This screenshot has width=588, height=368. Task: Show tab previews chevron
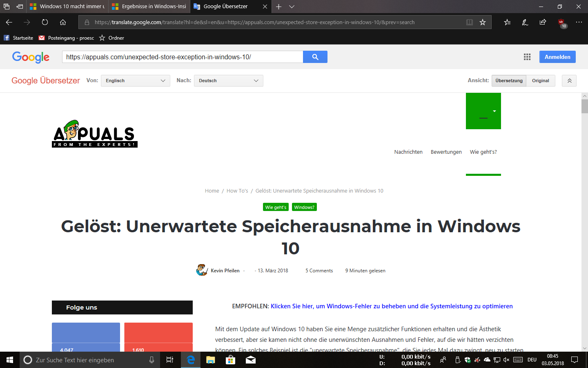(x=292, y=7)
